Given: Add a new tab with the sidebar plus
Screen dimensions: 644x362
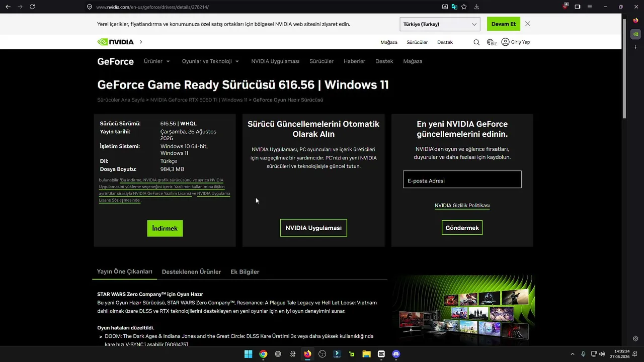Looking at the screenshot, I should [x=636, y=47].
